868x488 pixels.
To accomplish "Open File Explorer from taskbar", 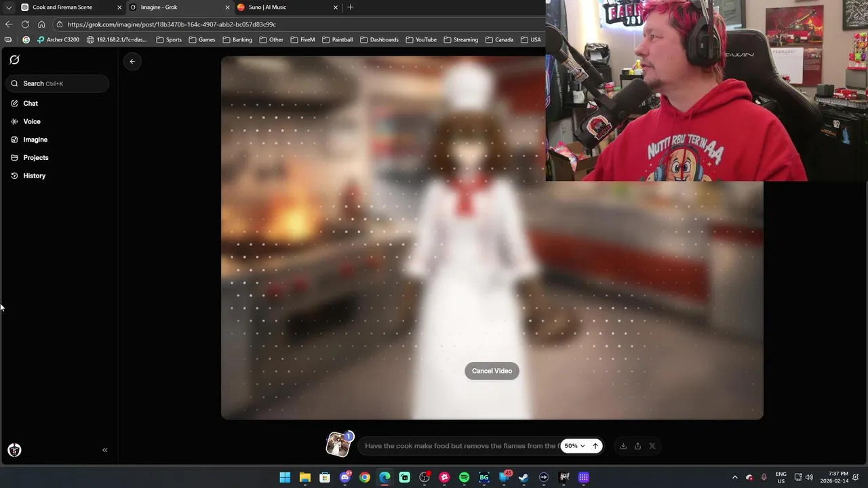I will pos(305,477).
